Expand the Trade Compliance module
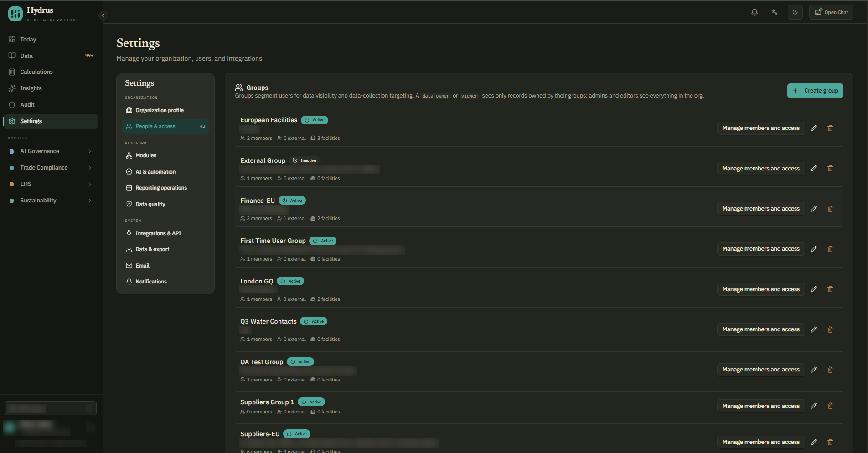The height and width of the screenshot is (453, 868). [50, 168]
